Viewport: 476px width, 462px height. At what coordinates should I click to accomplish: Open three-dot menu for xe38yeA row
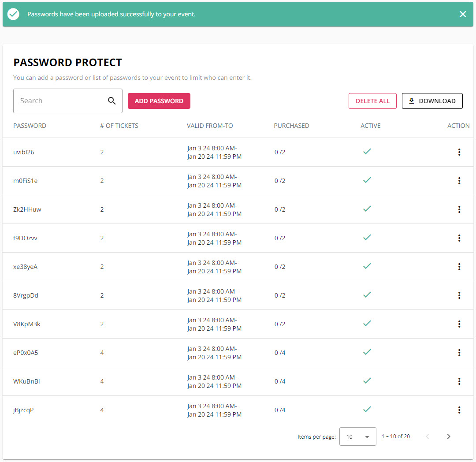(x=459, y=267)
